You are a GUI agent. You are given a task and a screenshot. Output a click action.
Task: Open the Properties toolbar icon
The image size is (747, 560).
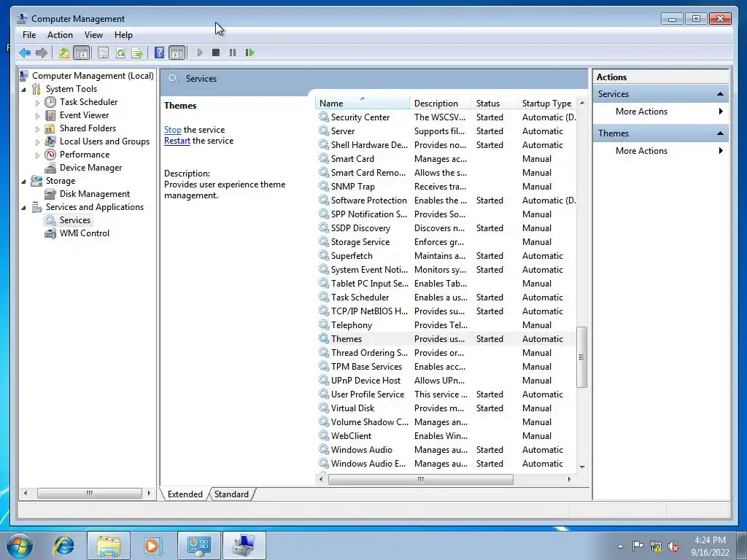click(103, 52)
